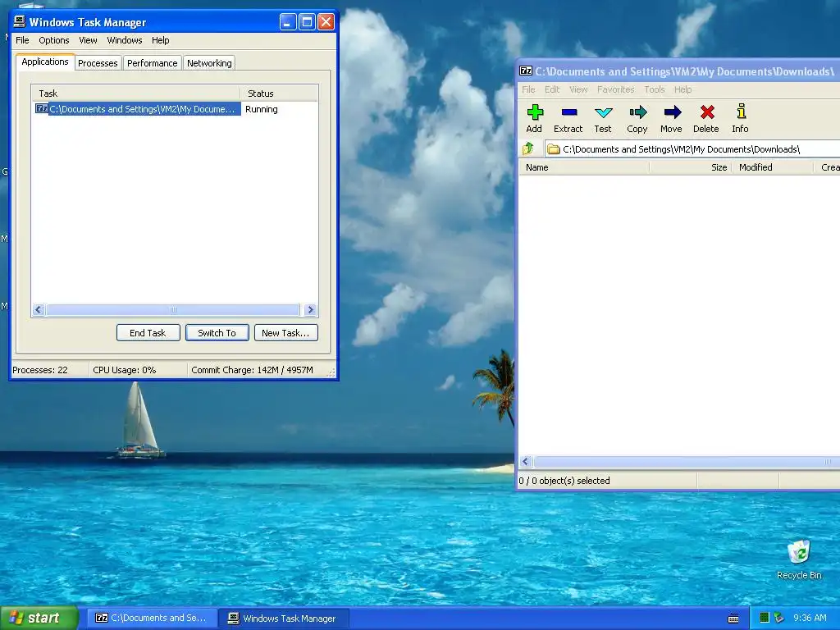Open 7-Zip Edit menu

[x=552, y=89]
